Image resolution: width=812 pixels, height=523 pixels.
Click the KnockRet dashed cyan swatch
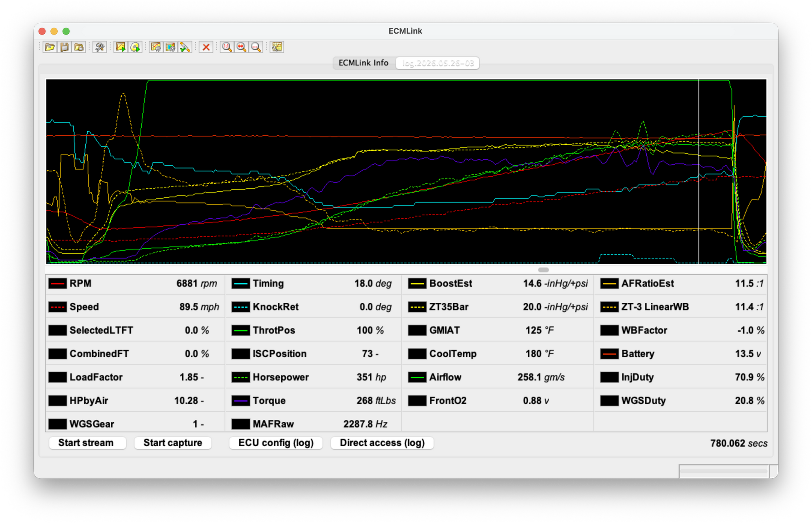241,307
